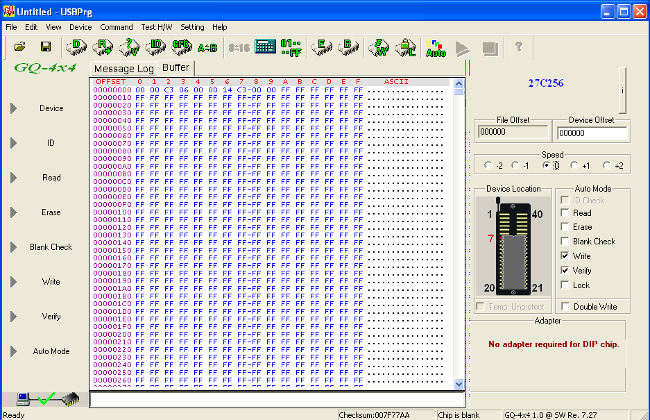Click the GQ-4x4 logo
650x420 pixels.
(45, 67)
